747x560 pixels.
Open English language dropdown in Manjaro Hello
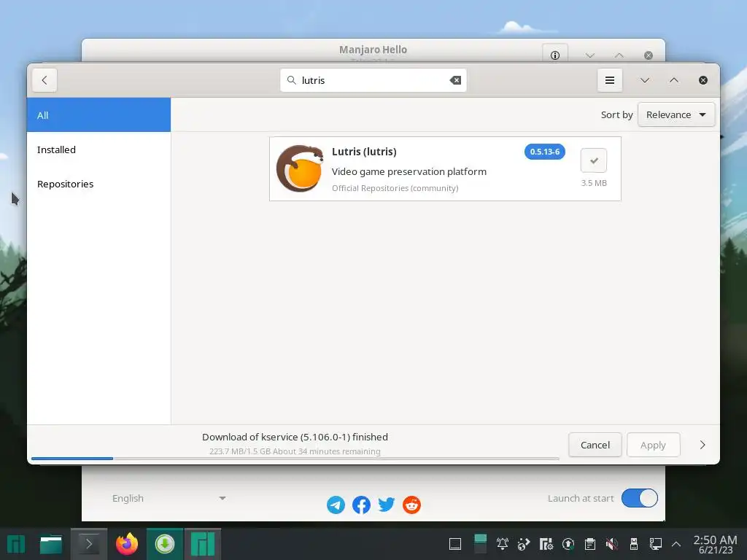click(169, 498)
